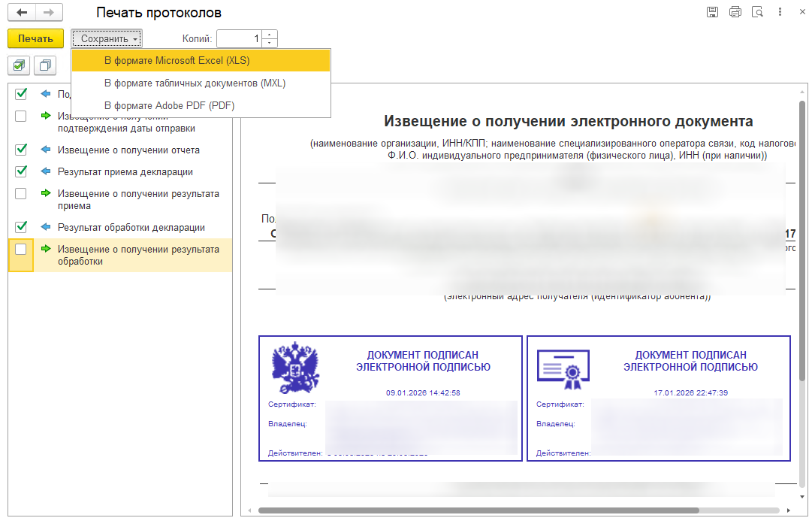Click the back navigation arrow
Screen dimensions: 812x521
[23, 13]
